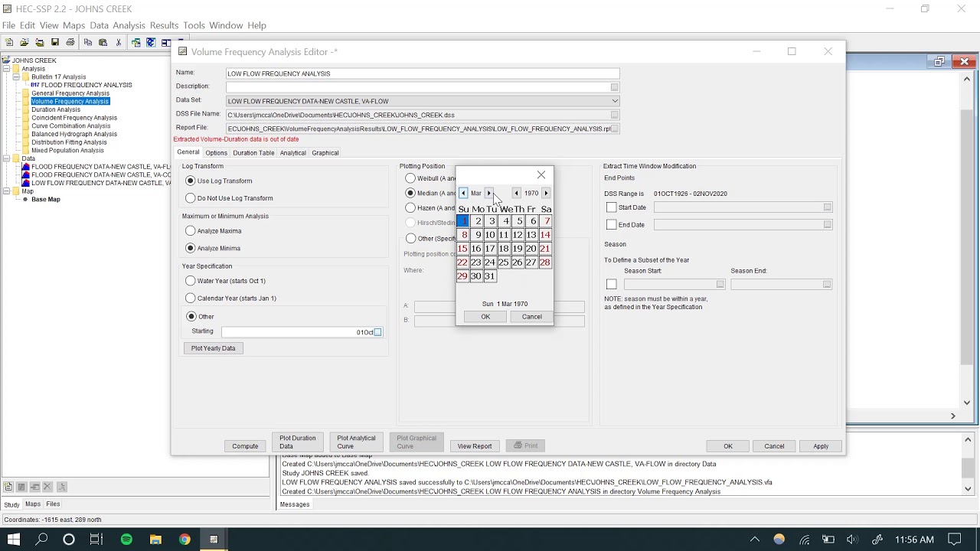Collapse the Map tree folder
The height and width of the screenshot is (551, 980).
pos(6,191)
